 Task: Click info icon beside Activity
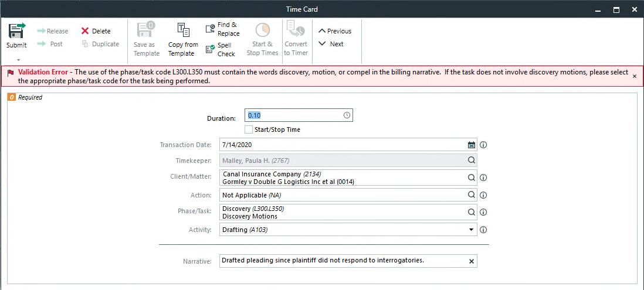click(x=483, y=230)
